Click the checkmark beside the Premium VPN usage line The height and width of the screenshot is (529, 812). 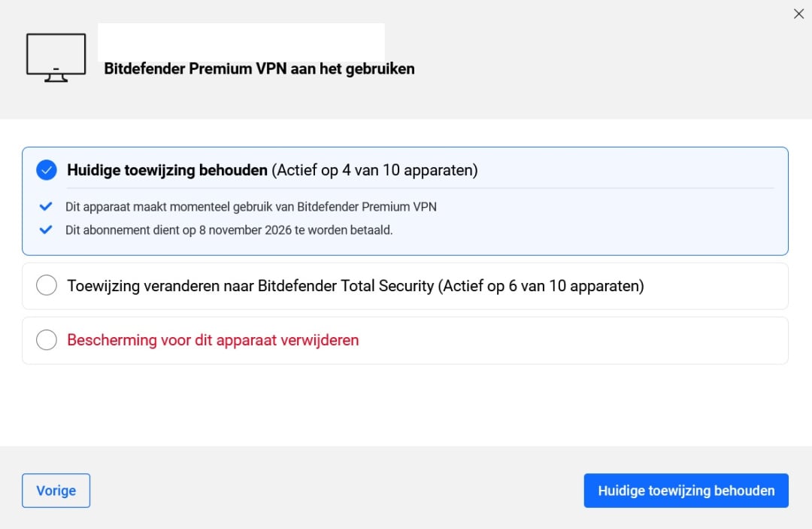click(x=46, y=207)
